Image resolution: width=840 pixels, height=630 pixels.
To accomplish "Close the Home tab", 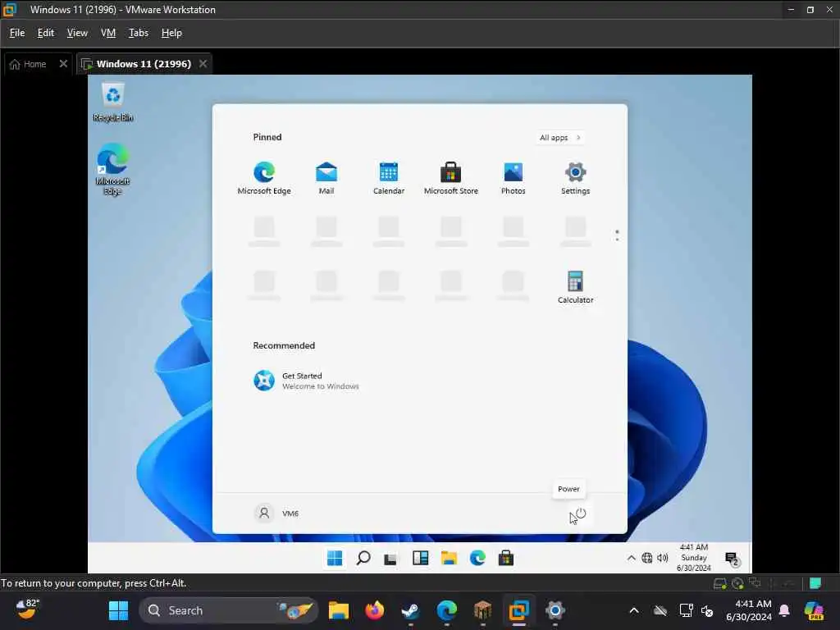I will point(63,64).
